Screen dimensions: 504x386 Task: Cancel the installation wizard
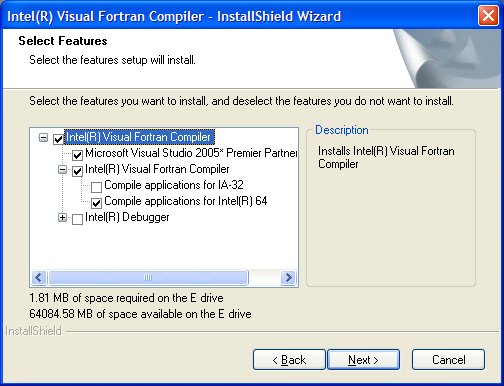click(448, 360)
